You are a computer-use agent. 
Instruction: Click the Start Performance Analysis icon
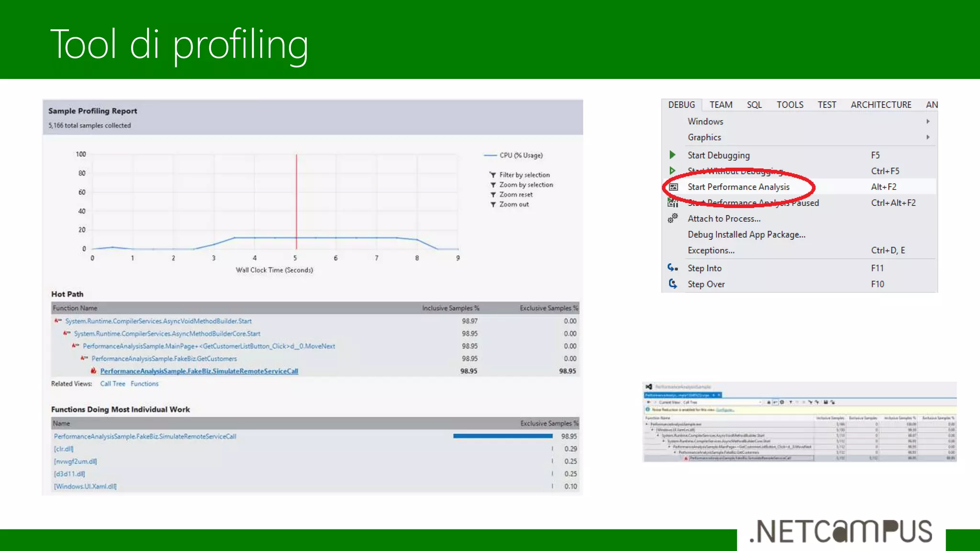[673, 187]
